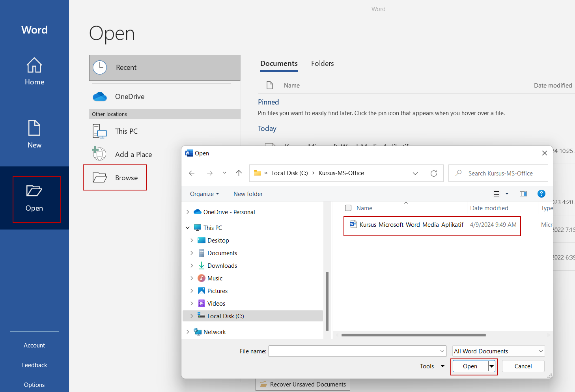
Task: Click the Cancel button
Action: (523, 366)
